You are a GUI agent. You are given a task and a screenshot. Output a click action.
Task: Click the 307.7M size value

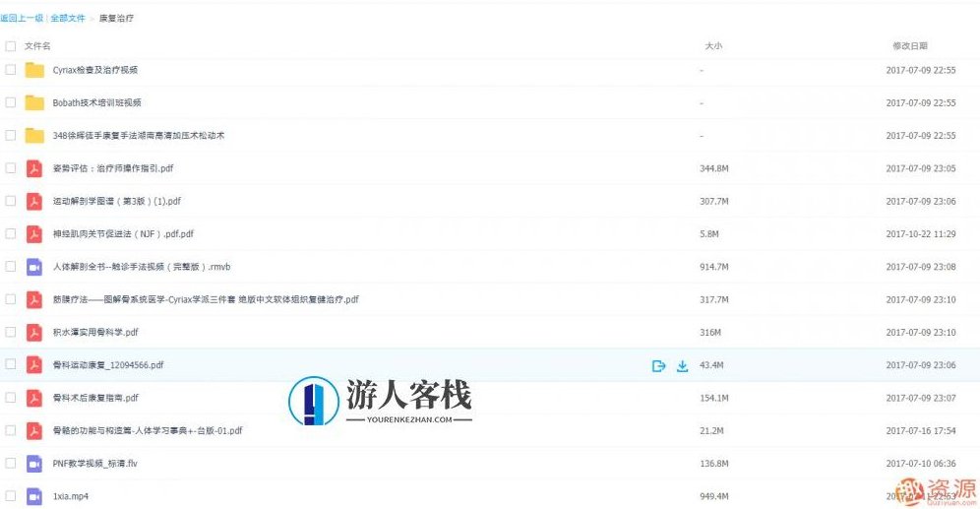pos(714,202)
